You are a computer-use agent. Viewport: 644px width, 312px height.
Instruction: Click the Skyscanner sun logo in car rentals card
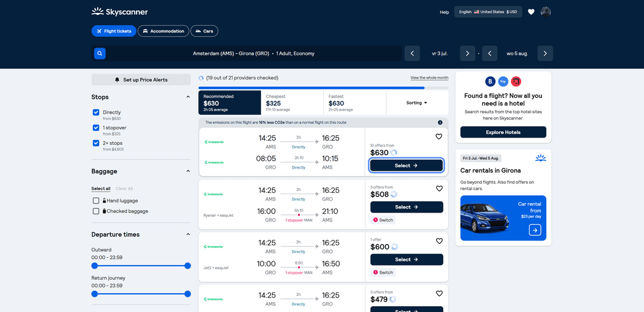click(541, 158)
